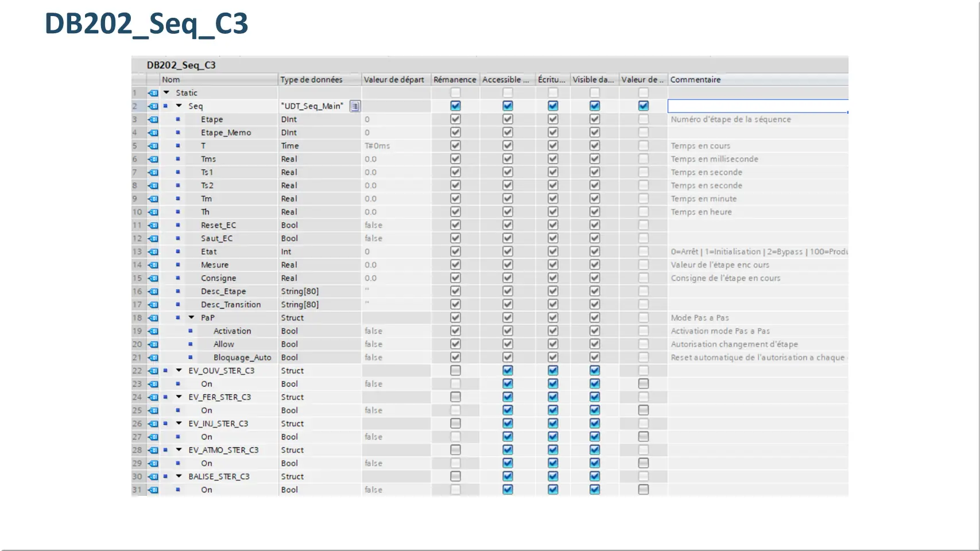Click the data block icon on BALISE_STER_C3 row
Image resolution: width=980 pixels, height=551 pixels.
pos(153,476)
